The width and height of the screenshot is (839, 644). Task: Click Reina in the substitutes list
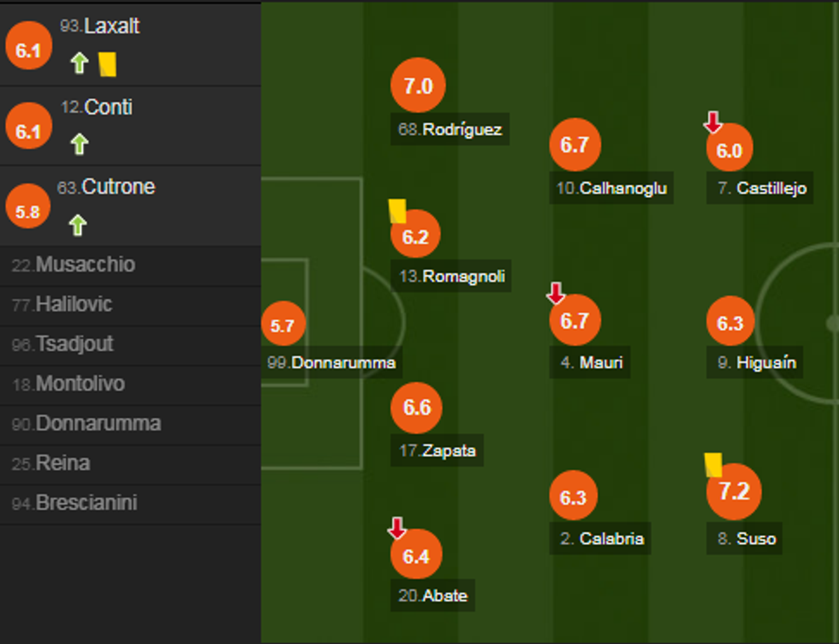click(x=62, y=463)
